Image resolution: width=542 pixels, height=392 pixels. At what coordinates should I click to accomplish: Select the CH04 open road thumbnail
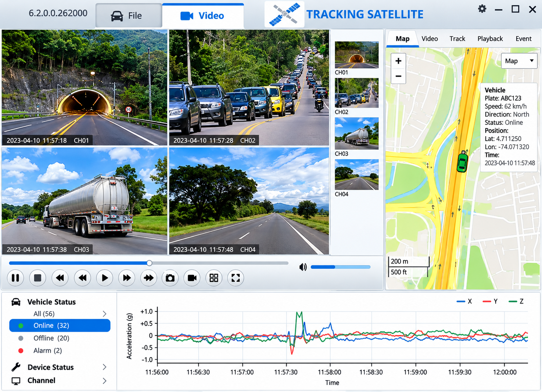pos(356,175)
